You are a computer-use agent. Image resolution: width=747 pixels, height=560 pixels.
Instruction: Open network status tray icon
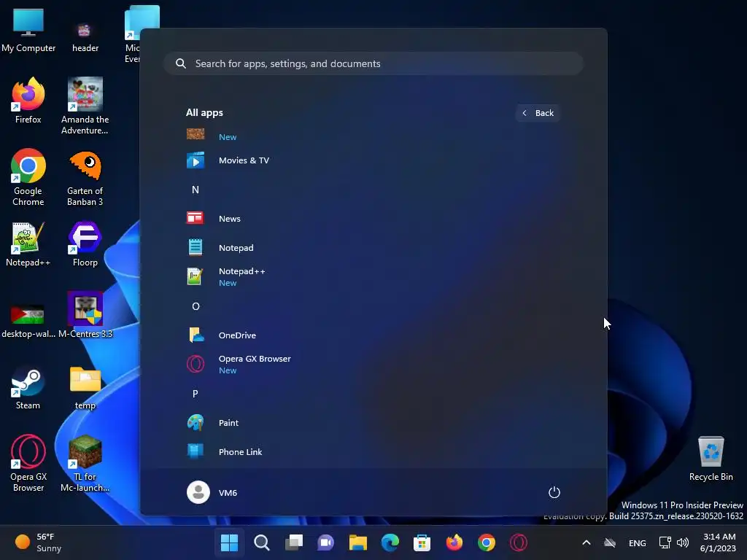coord(665,542)
